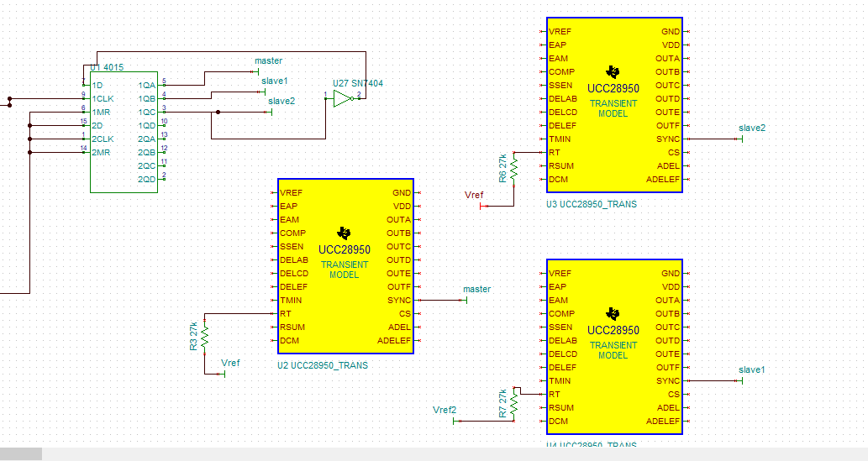Click the RT pin on U3

[x=554, y=152]
